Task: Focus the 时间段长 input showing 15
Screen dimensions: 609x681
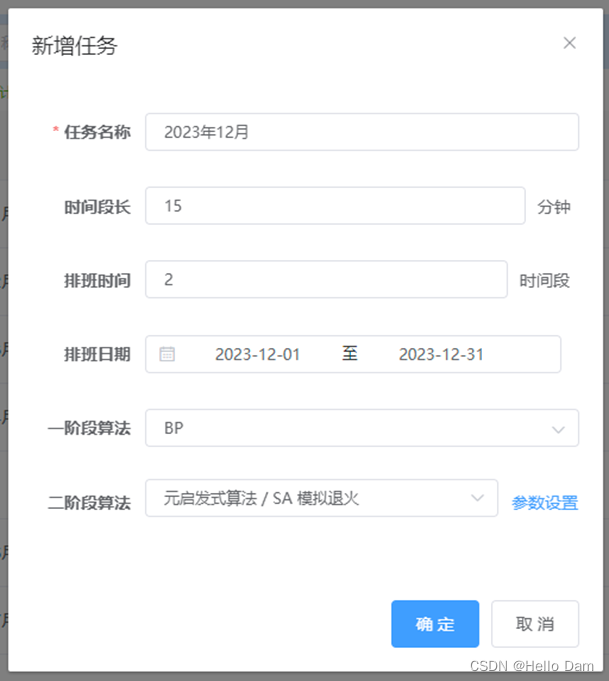Action: point(335,206)
